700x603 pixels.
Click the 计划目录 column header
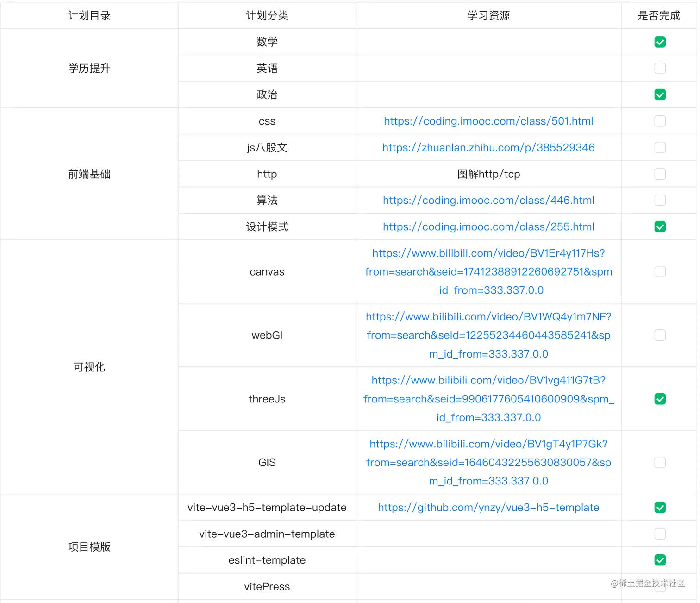click(x=89, y=16)
